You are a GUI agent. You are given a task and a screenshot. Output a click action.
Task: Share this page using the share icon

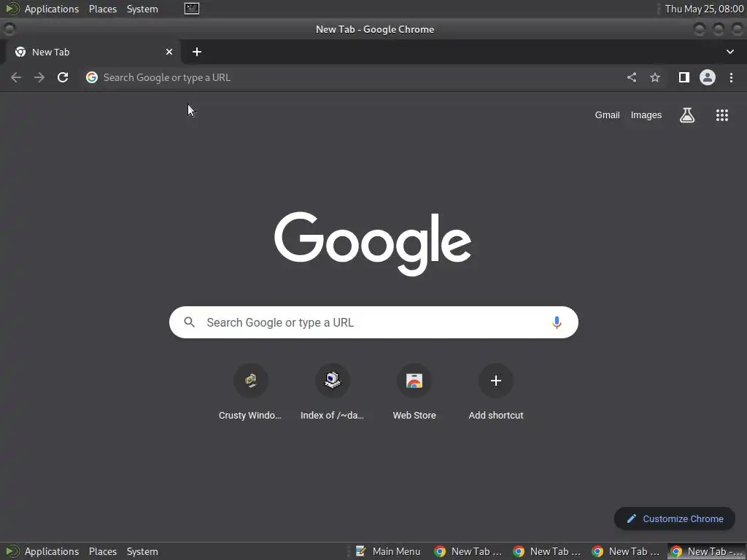(631, 77)
